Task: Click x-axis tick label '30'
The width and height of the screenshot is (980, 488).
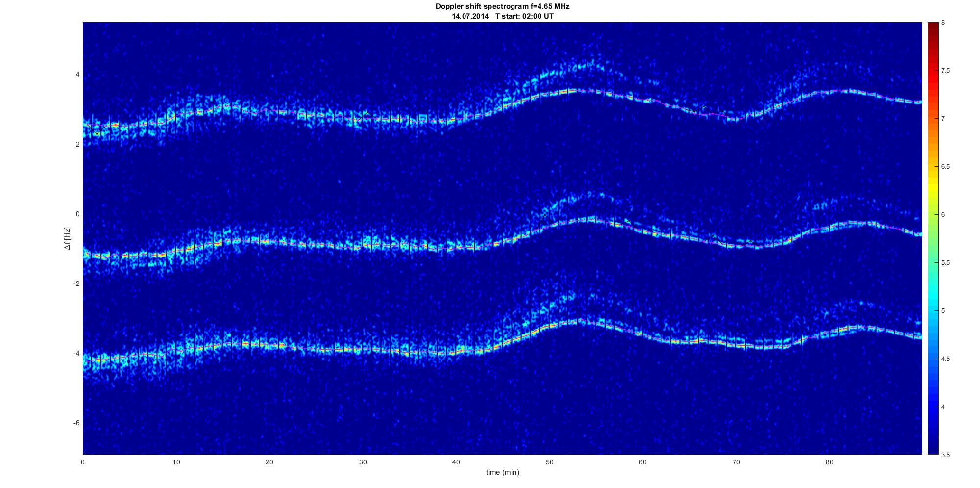Action: point(363,462)
